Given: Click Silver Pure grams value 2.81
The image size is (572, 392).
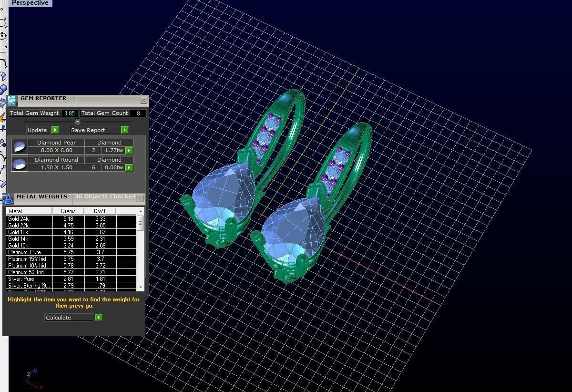Looking at the screenshot, I should (68, 279).
